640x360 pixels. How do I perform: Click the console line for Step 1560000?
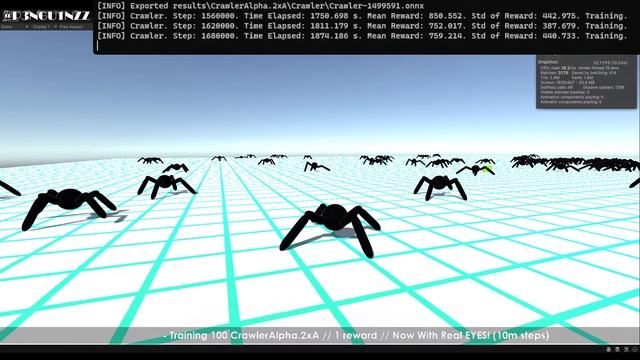[362, 16]
